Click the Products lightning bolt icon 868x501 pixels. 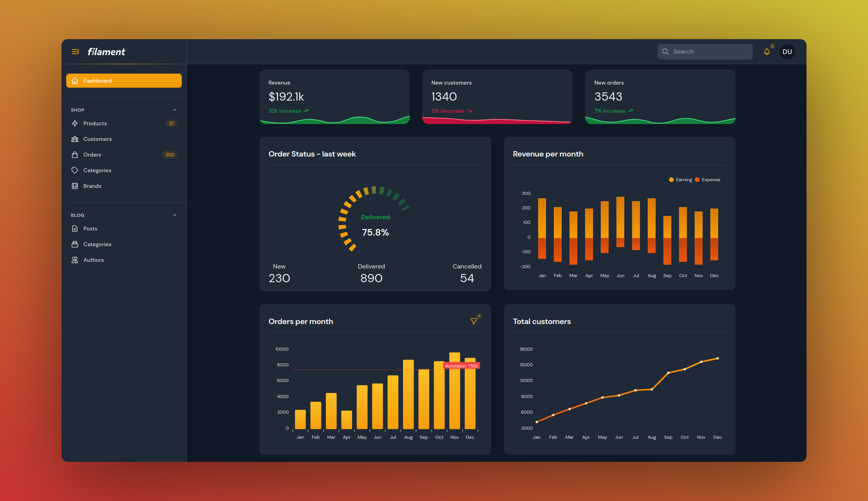(75, 123)
